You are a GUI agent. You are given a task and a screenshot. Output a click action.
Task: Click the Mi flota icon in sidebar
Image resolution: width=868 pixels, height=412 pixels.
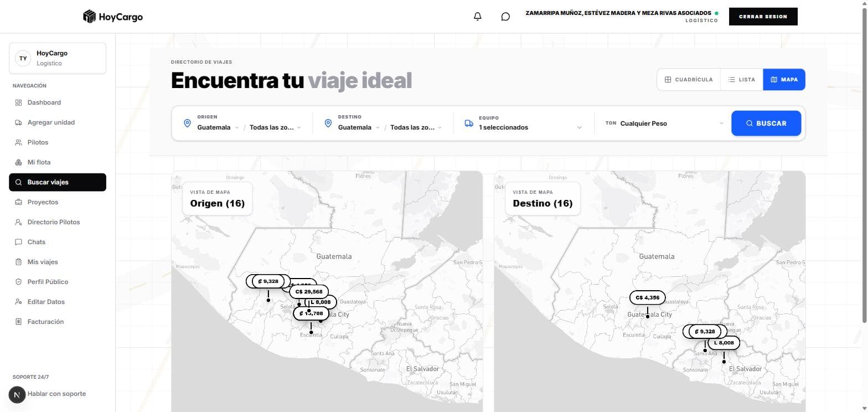click(18, 162)
